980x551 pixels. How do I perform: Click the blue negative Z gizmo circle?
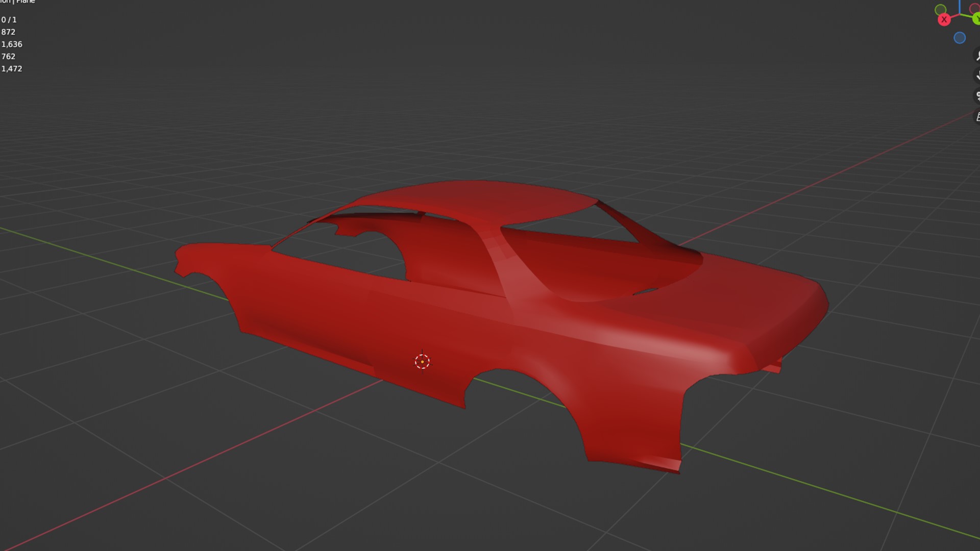(x=960, y=38)
